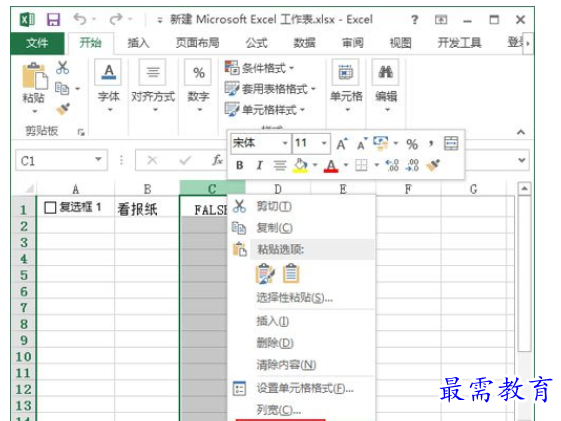Choose 插入(I) from context menu
561x421 pixels.
(301, 321)
